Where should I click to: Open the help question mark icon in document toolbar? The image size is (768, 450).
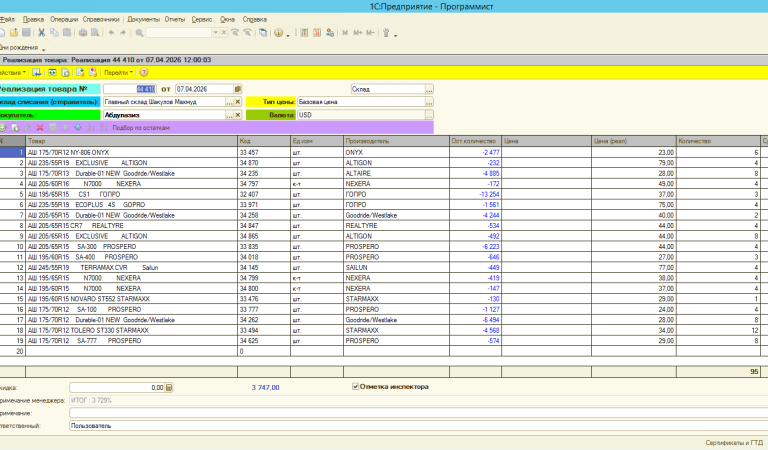click(x=144, y=72)
